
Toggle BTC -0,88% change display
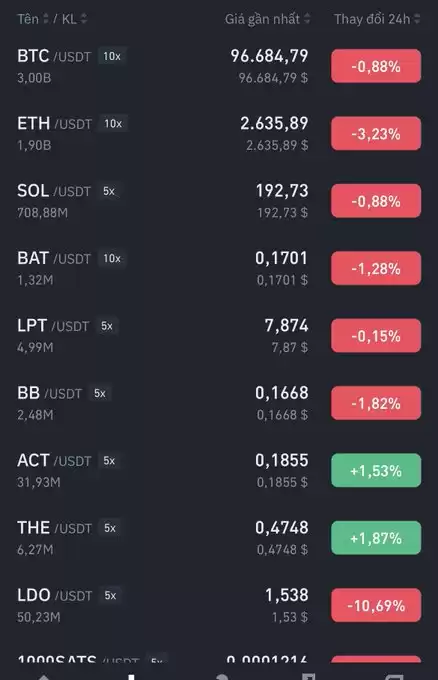376,66
